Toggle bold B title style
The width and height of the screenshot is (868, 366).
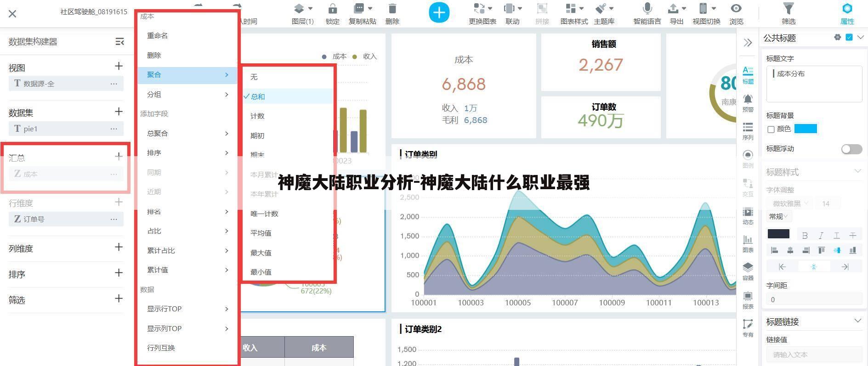[805, 236]
